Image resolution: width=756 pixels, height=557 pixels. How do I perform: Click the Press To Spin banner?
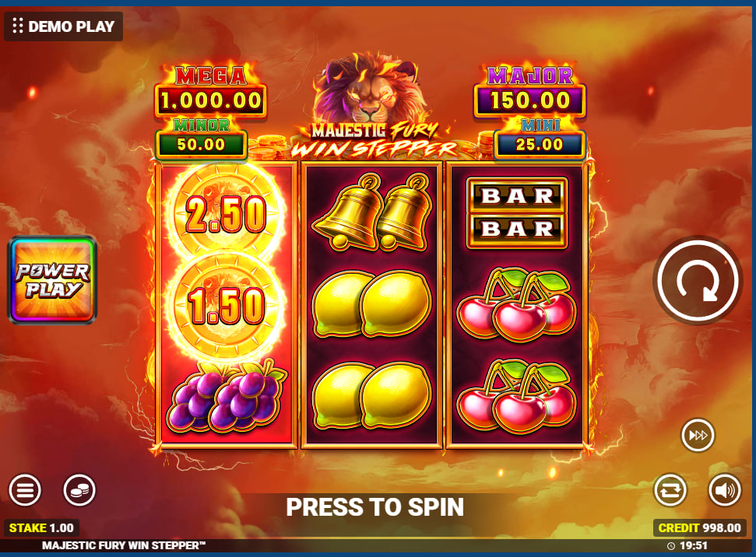[x=374, y=507]
